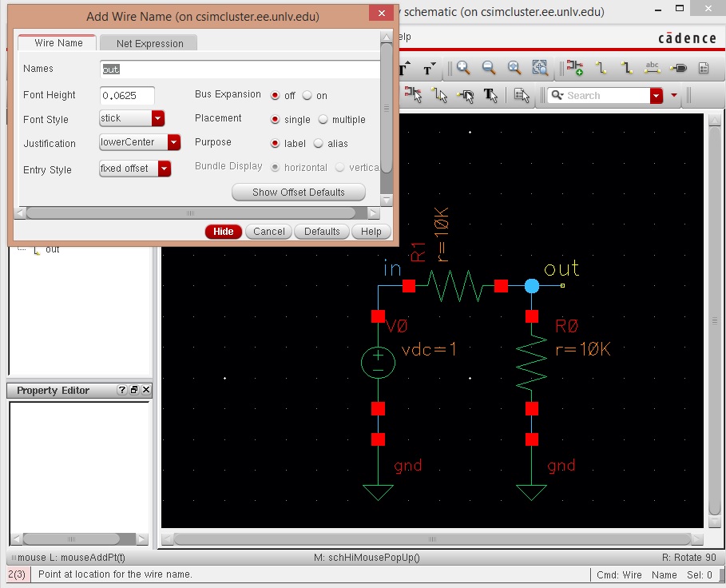726x588 pixels.
Task: Switch to the Net Expression tab
Action: tap(149, 43)
